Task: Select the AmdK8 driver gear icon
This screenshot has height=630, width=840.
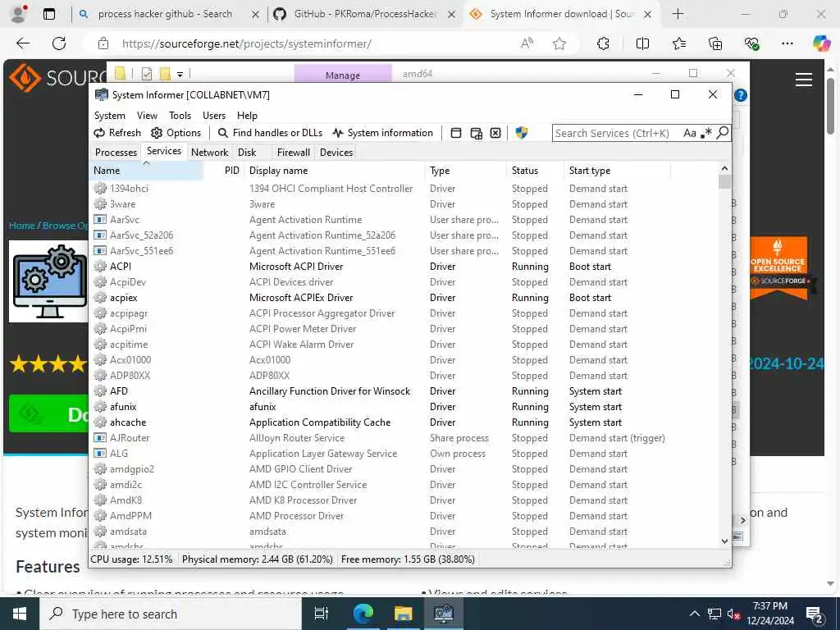Action: (100, 500)
